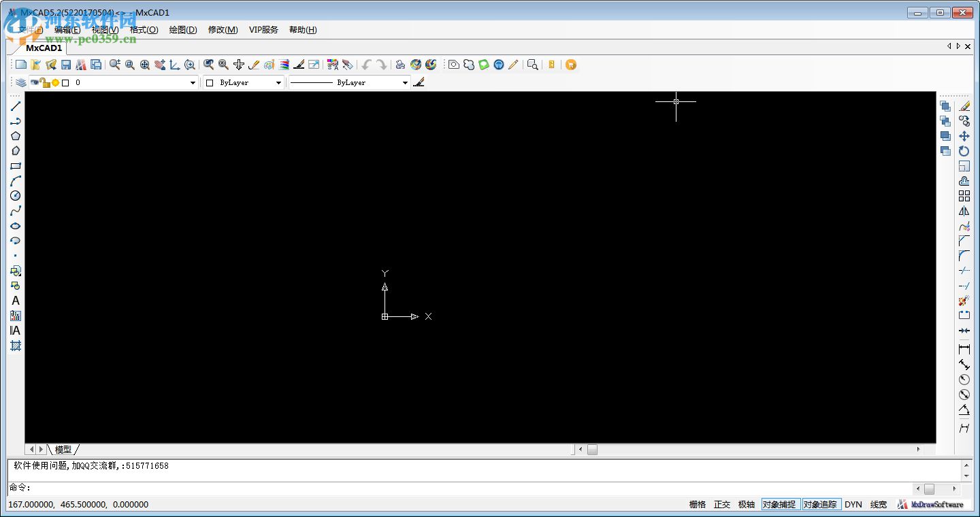The width and height of the screenshot is (980, 517).
Task: Select the pencil icon in top toolbar
Action: (513, 65)
